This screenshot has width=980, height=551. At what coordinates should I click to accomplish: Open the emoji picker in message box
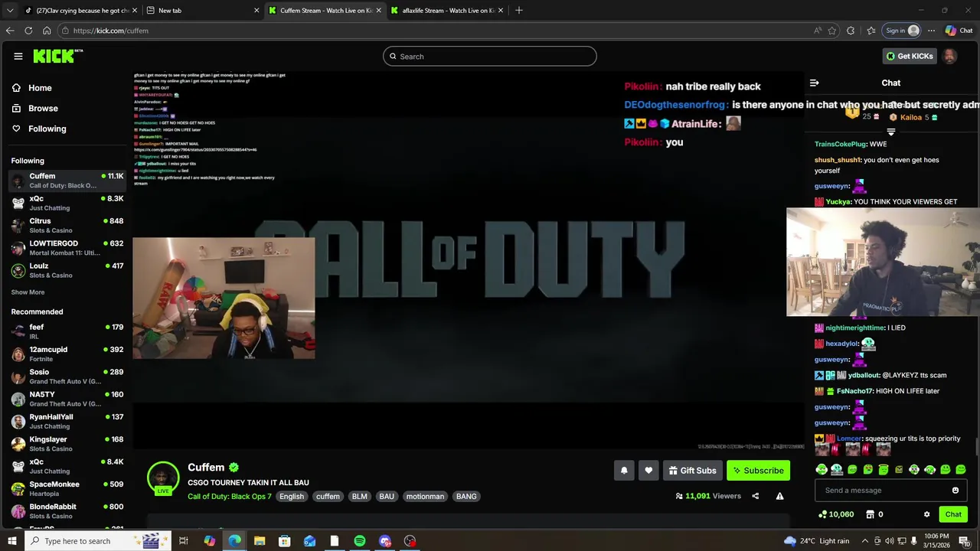pos(955,491)
